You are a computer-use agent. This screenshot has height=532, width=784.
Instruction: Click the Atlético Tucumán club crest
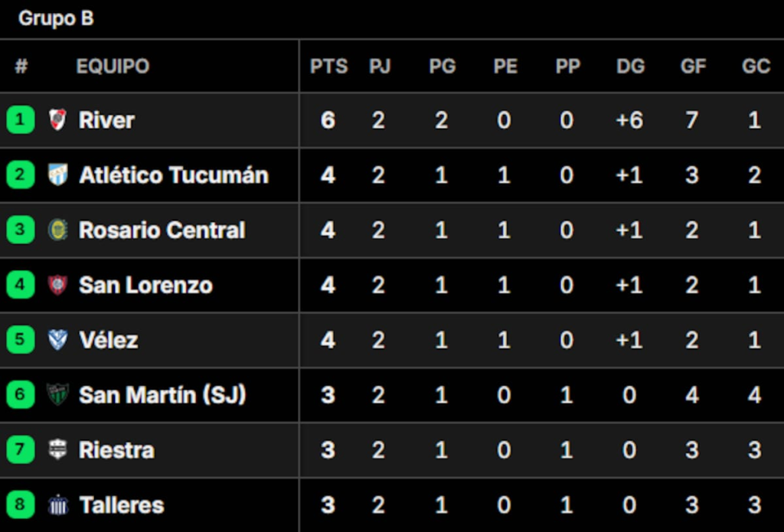tap(57, 175)
